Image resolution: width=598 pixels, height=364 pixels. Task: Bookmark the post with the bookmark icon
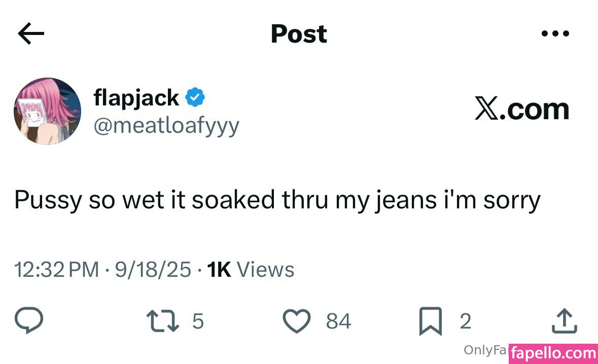[430, 322]
